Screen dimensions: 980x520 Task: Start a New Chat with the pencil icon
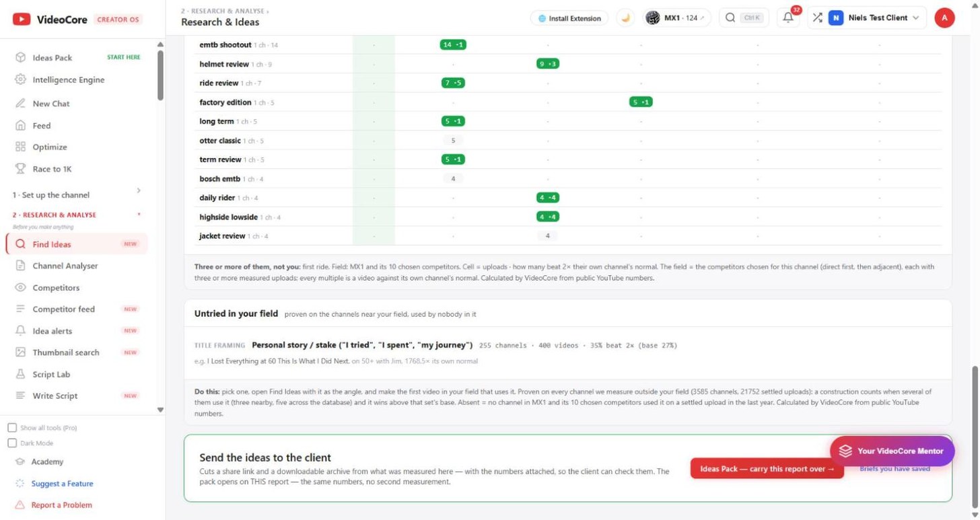(x=20, y=104)
